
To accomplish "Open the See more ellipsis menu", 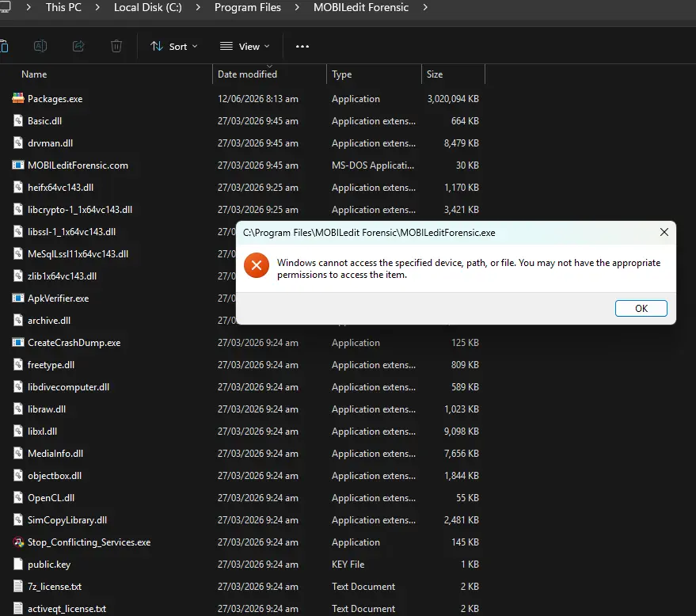I will 302,46.
